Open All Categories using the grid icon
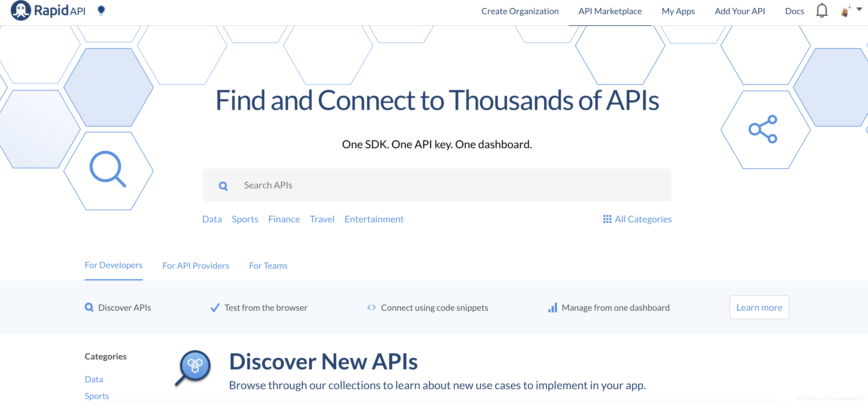The image size is (868, 404). (x=607, y=219)
